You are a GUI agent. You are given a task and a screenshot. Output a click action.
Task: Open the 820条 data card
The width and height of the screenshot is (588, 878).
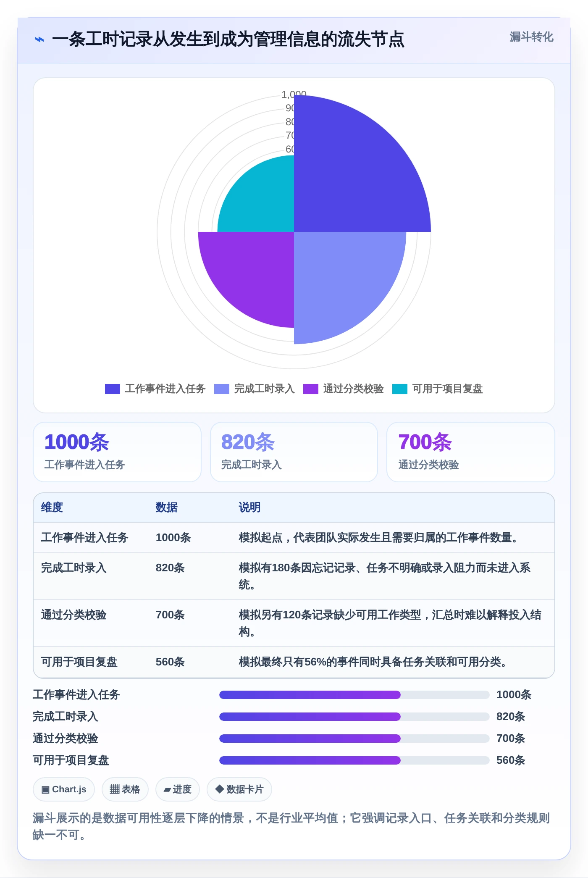click(x=294, y=452)
